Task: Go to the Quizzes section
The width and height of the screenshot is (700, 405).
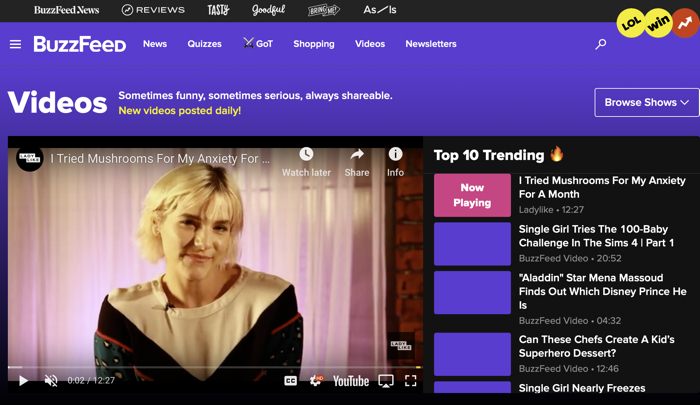Action: click(204, 44)
